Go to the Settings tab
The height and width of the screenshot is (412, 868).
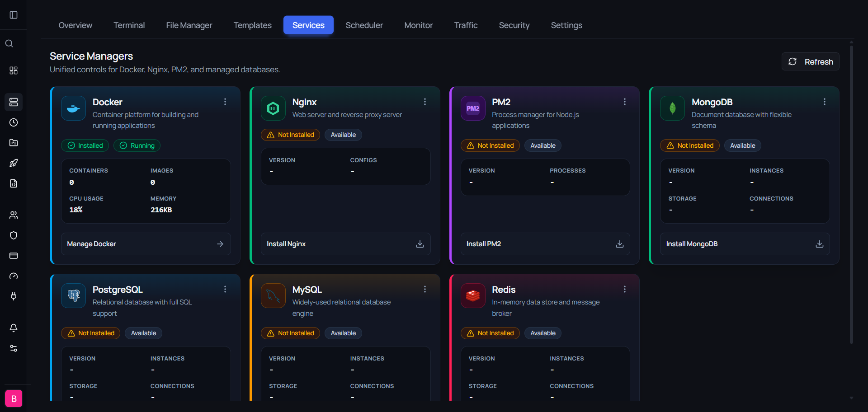566,25
